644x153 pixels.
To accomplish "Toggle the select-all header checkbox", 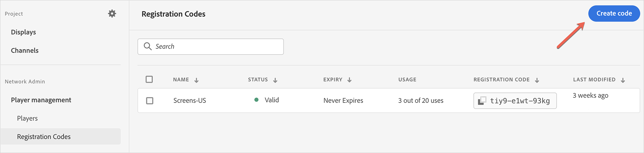I will [x=149, y=79].
